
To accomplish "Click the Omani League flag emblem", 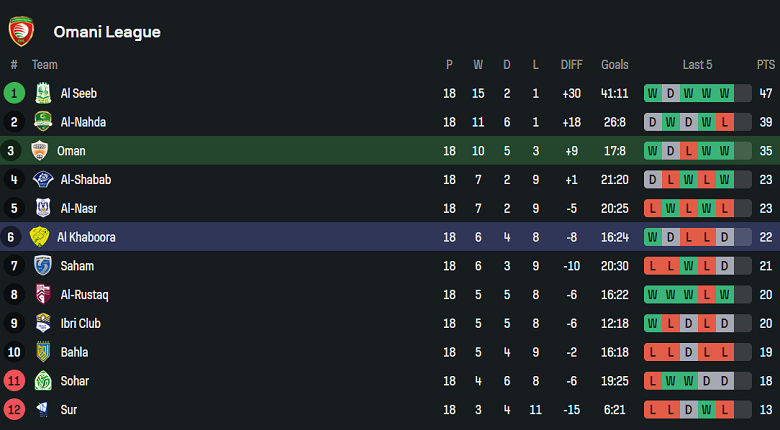I will click(20, 31).
